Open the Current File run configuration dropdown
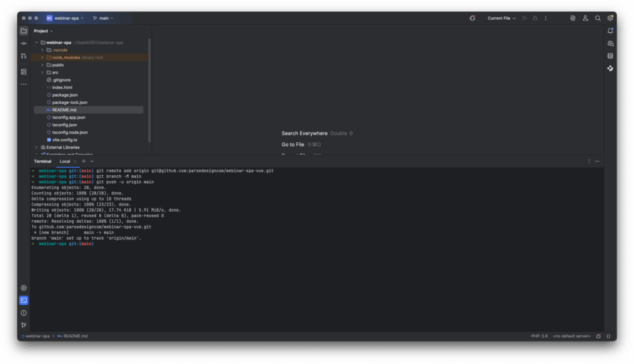 [x=501, y=18]
